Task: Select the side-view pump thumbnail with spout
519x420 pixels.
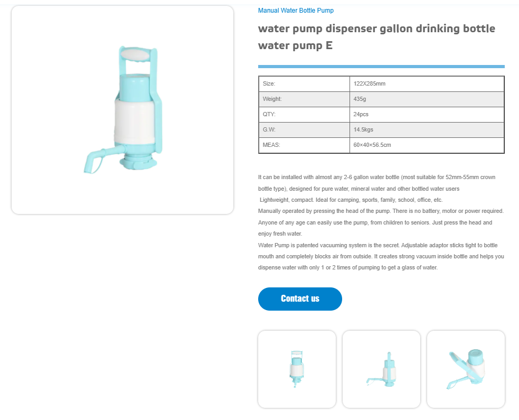Action: tap(381, 369)
